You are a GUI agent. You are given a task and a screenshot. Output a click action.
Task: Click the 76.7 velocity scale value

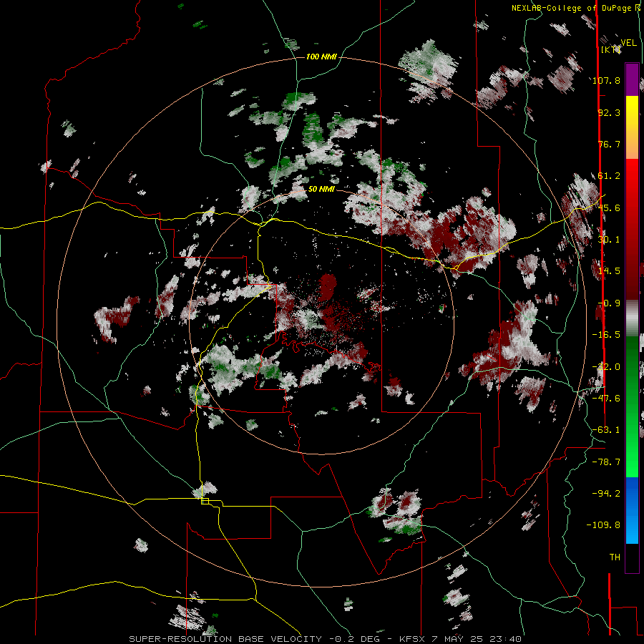click(x=609, y=144)
